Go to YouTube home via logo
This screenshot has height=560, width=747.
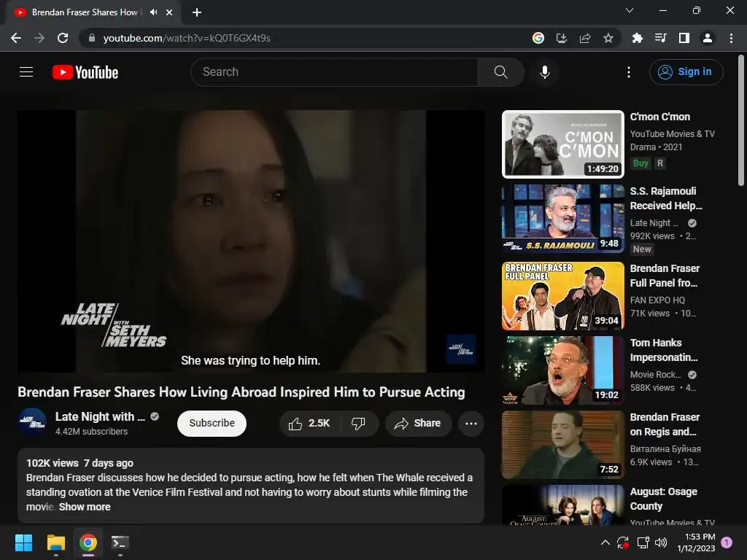pyautogui.click(x=85, y=72)
